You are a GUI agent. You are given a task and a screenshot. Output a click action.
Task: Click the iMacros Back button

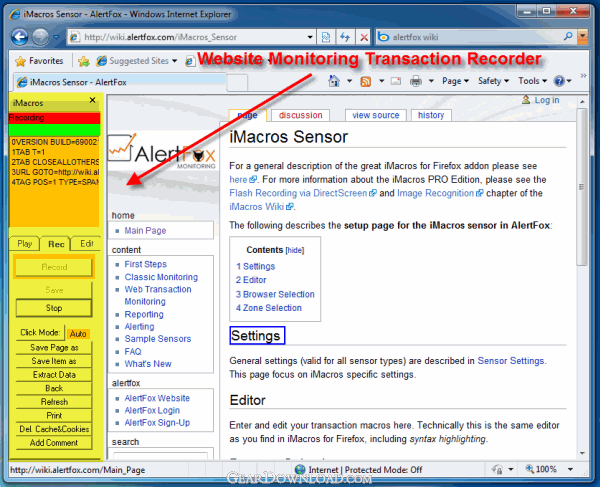click(54, 388)
